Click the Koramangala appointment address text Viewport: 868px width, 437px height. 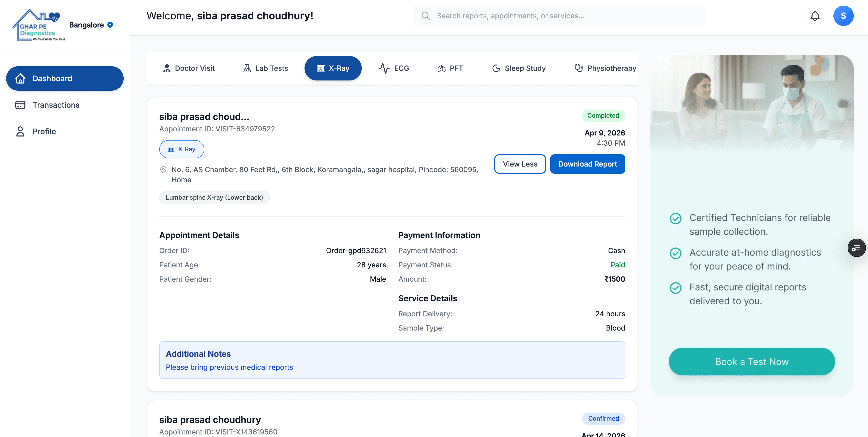(x=325, y=175)
